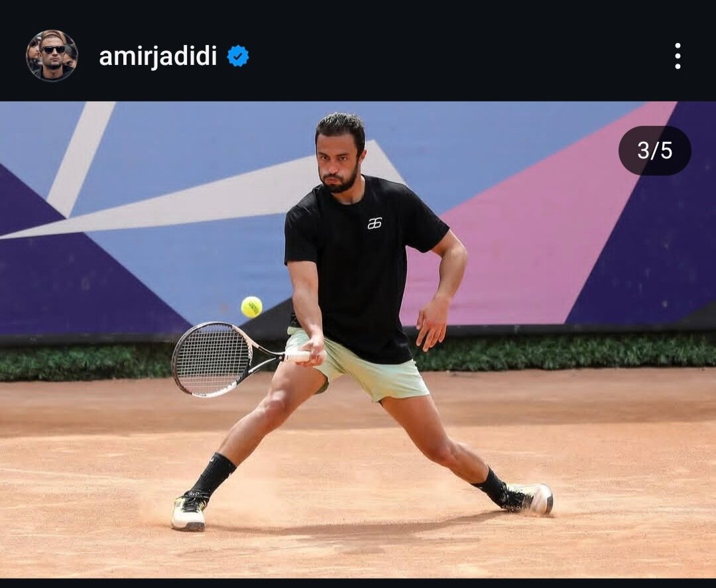Tap the white logo on the black shirt
The height and width of the screenshot is (588, 716).
pos(375,223)
